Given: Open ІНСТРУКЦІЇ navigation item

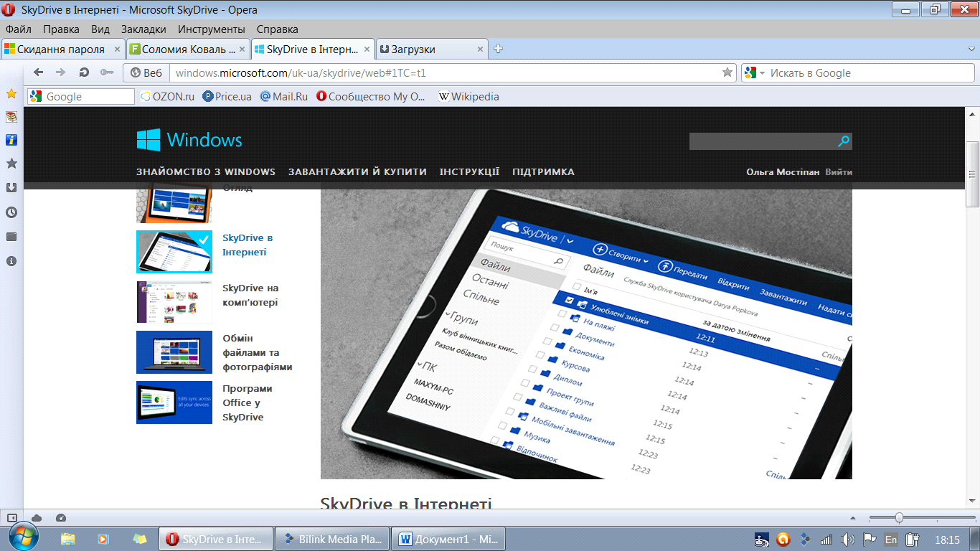Looking at the screenshot, I should [470, 172].
